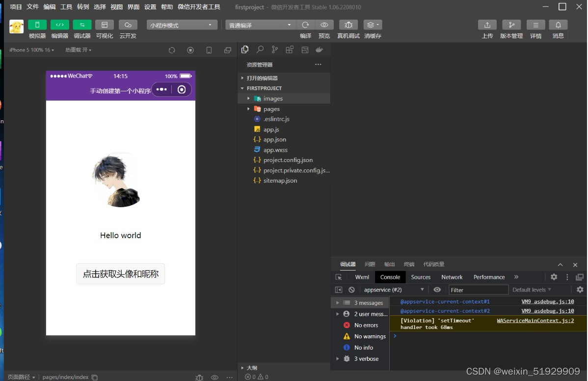Screen dimensions: 588x381
Task: Open the Default levels dropdown
Action: (532, 290)
